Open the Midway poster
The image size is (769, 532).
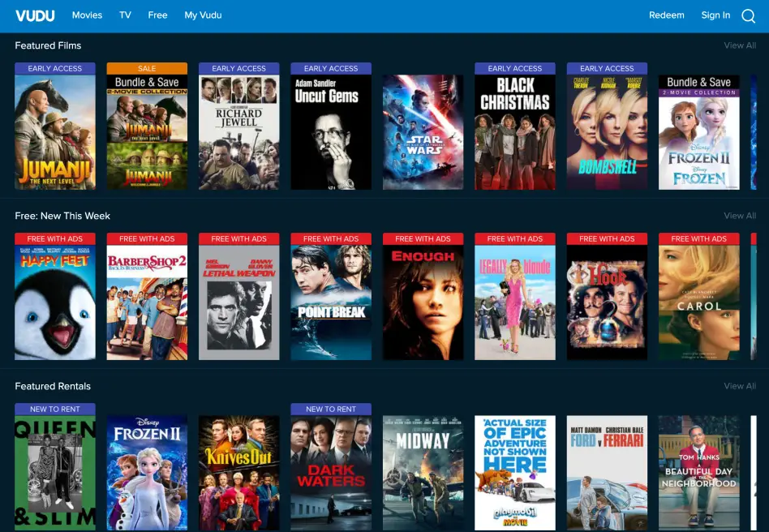[423, 473]
